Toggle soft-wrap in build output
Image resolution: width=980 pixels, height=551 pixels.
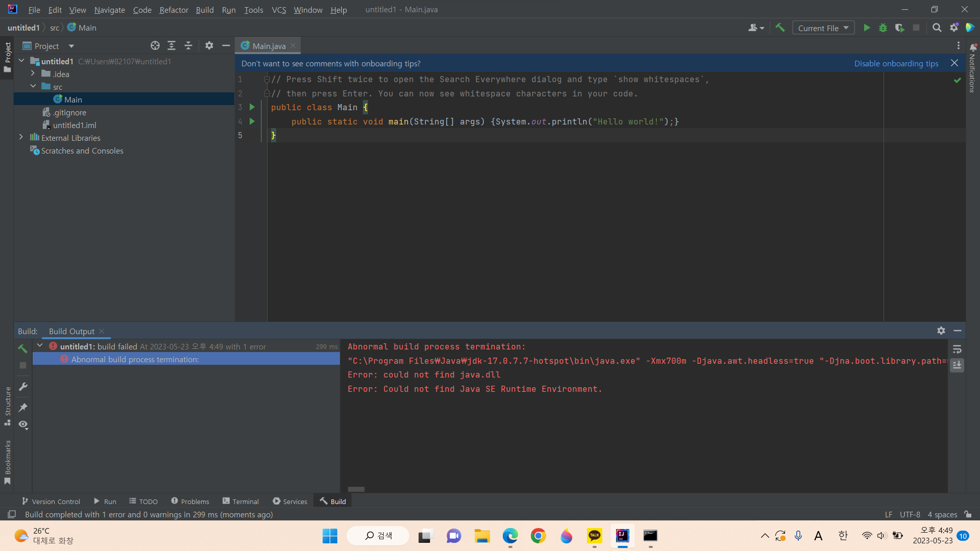click(x=957, y=349)
